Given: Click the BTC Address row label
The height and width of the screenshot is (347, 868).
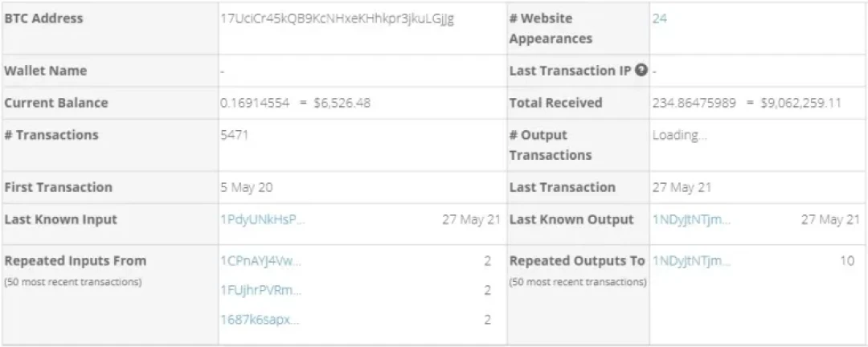Looking at the screenshot, I should (x=43, y=18).
